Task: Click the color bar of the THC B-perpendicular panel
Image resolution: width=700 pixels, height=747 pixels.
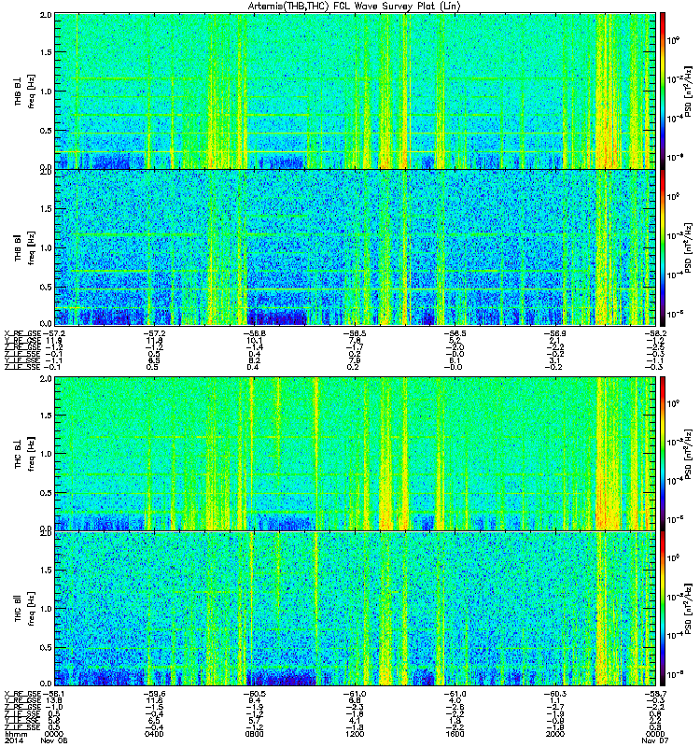Action: point(663,454)
